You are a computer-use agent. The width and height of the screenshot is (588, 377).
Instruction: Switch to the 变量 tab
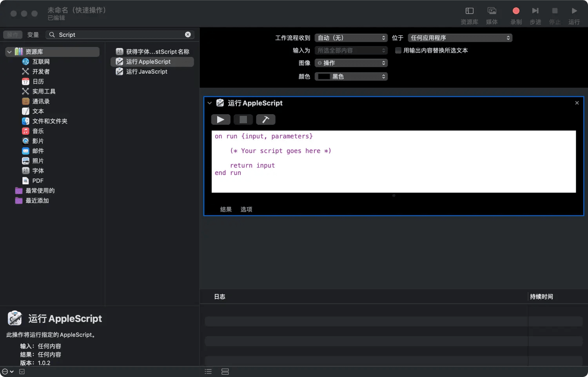pos(33,34)
